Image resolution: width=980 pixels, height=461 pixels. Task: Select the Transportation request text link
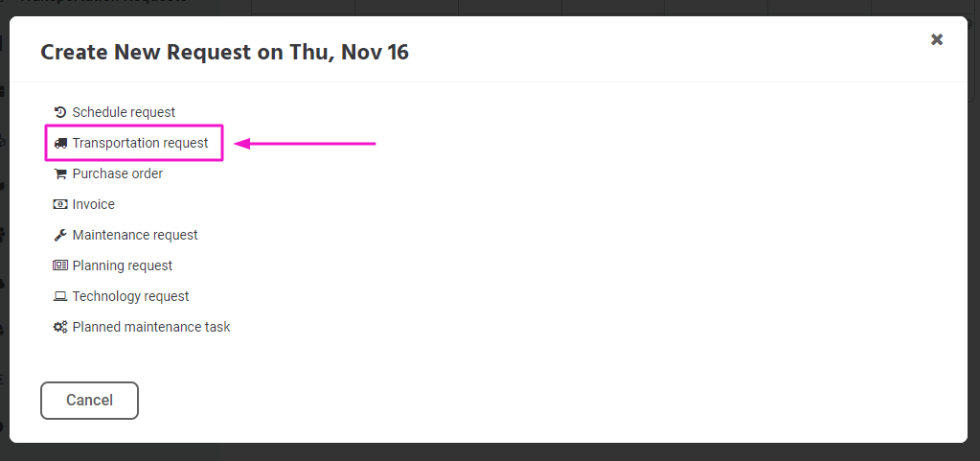point(140,143)
